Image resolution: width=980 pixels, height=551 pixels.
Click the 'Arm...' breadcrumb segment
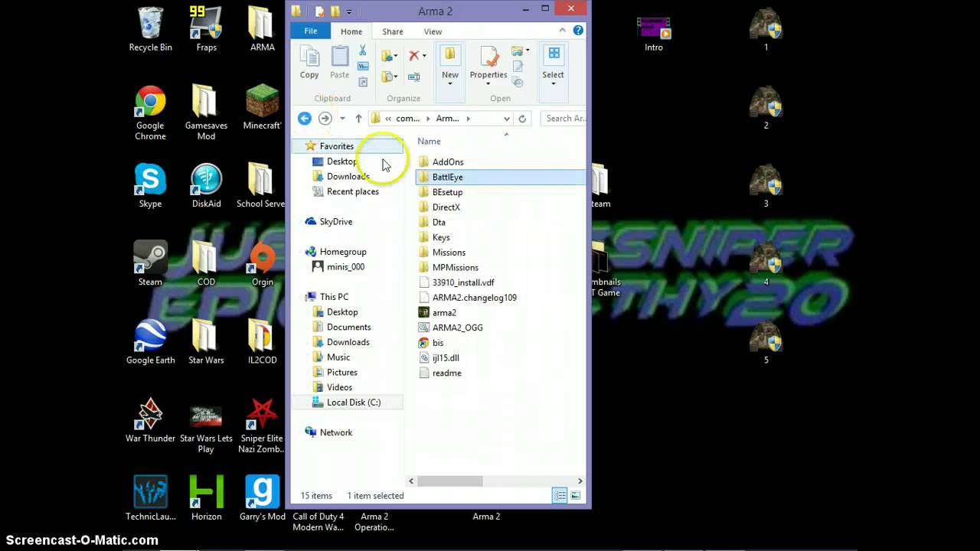tap(447, 119)
